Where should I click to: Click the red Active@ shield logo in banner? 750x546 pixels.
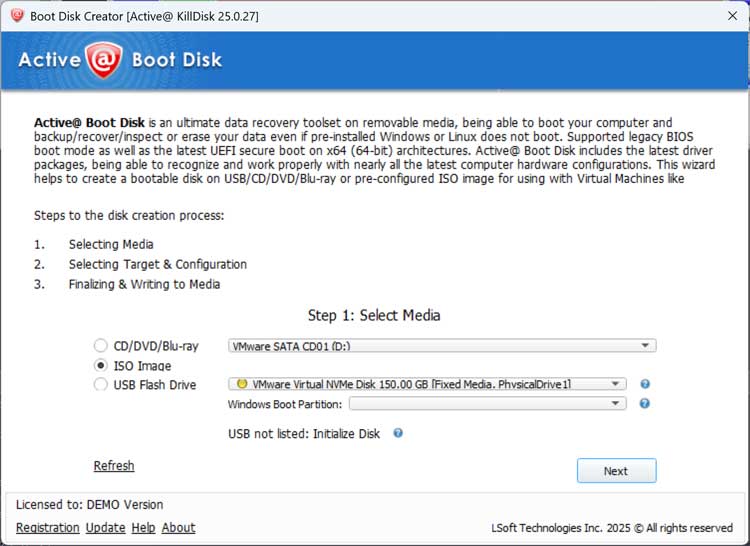(104, 60)
